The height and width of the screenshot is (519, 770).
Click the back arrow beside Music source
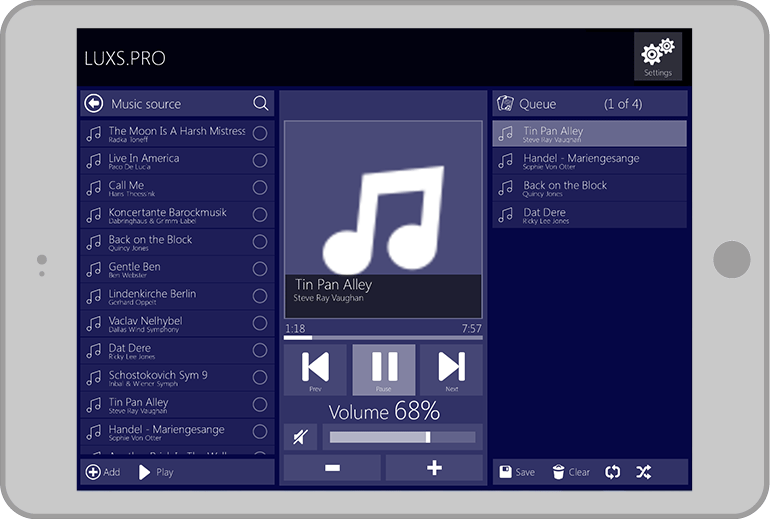tap(94, 103)
